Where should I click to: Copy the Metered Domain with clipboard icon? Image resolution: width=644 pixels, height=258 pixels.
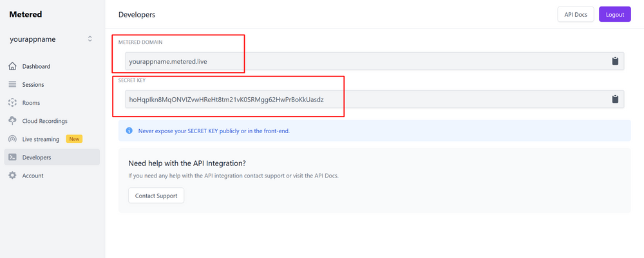pyautogui.click(x=615, y=61)
